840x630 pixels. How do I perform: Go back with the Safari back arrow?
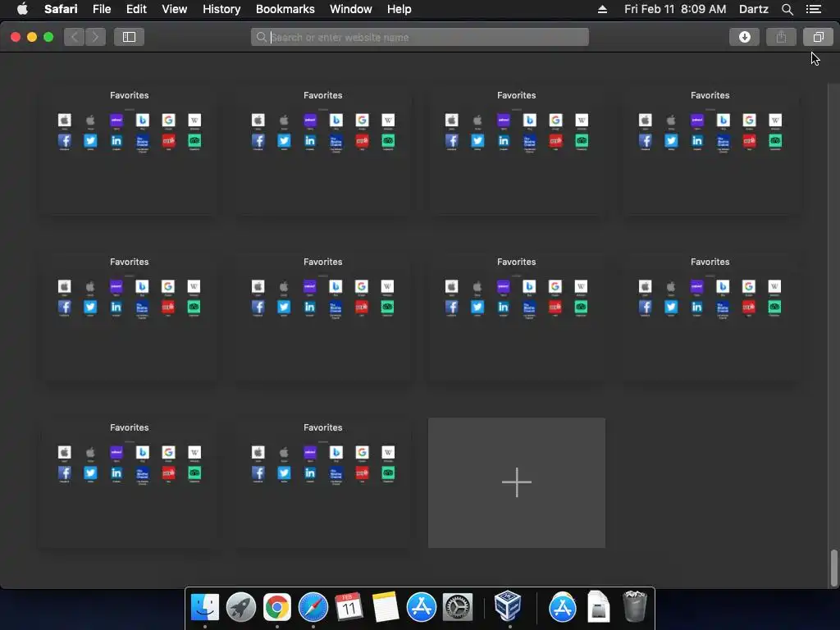tap(75, 37)
